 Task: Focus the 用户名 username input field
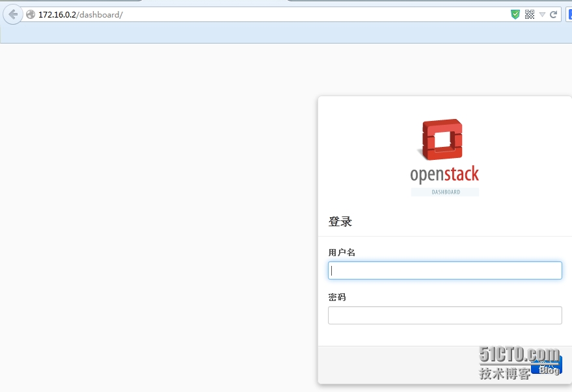pyautogui.click(x=444, y=270)
